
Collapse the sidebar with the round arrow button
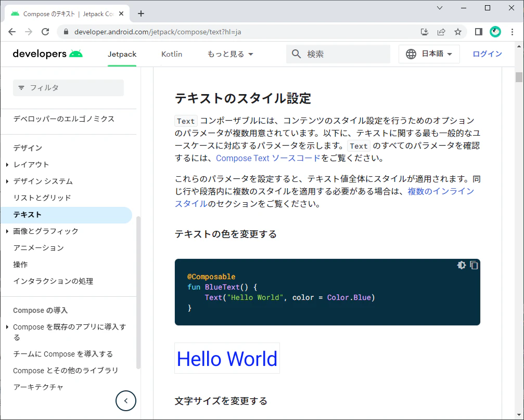tap(125, 401)
